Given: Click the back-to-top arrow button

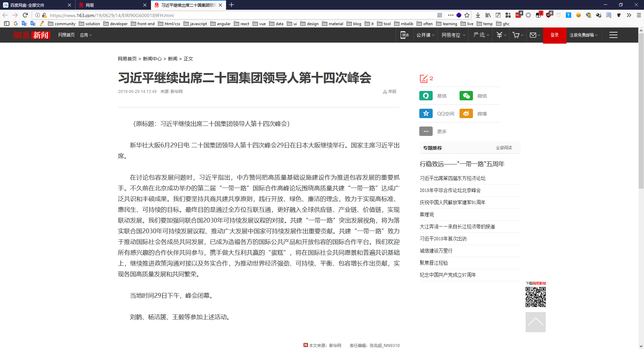Looking at the screenshot, I should (536, 322).
